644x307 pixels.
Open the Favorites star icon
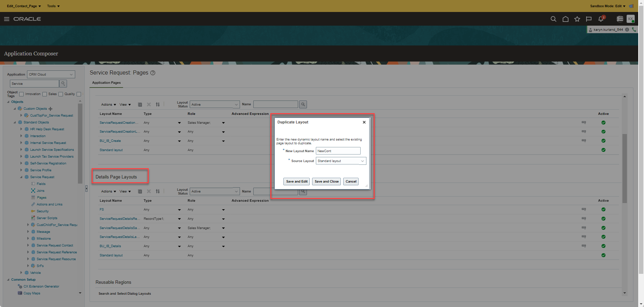click(x=577, y=19)
